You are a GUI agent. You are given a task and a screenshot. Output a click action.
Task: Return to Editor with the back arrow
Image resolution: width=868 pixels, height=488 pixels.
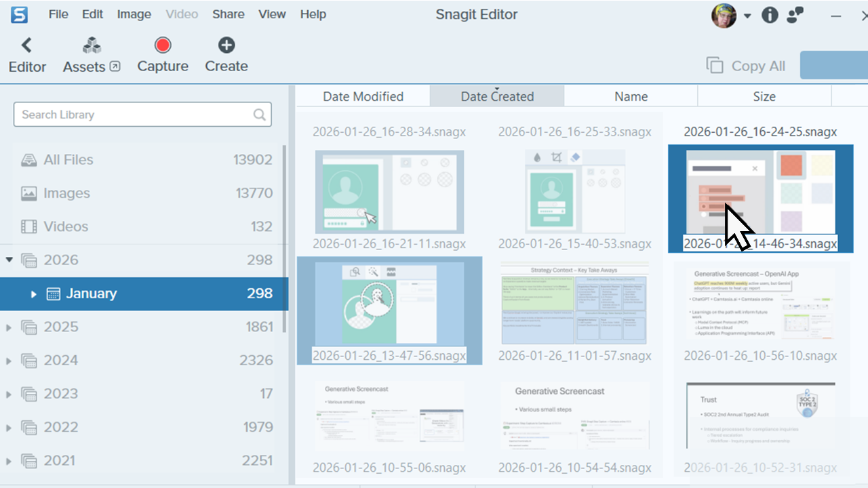(x=26, y=45)
